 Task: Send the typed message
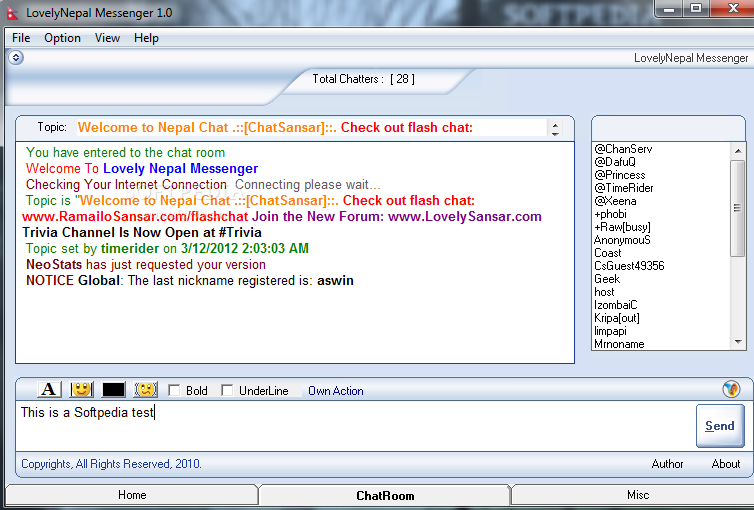click(720, 426)
